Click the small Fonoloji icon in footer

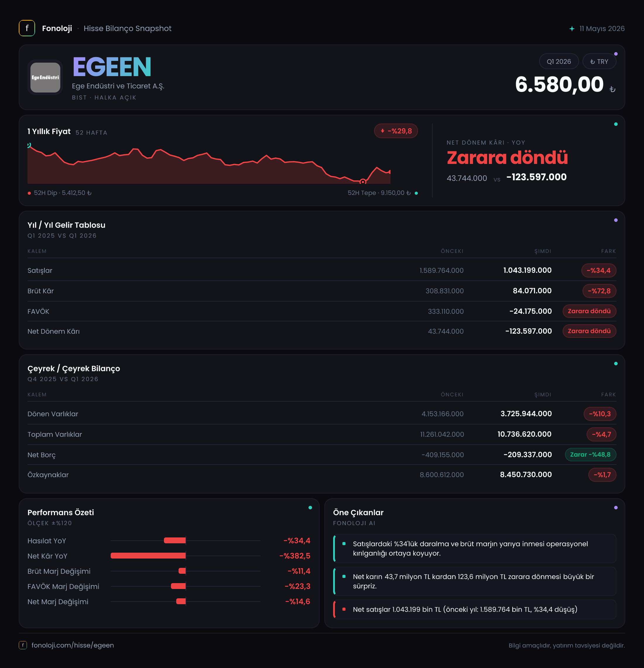tap(23, 645)
